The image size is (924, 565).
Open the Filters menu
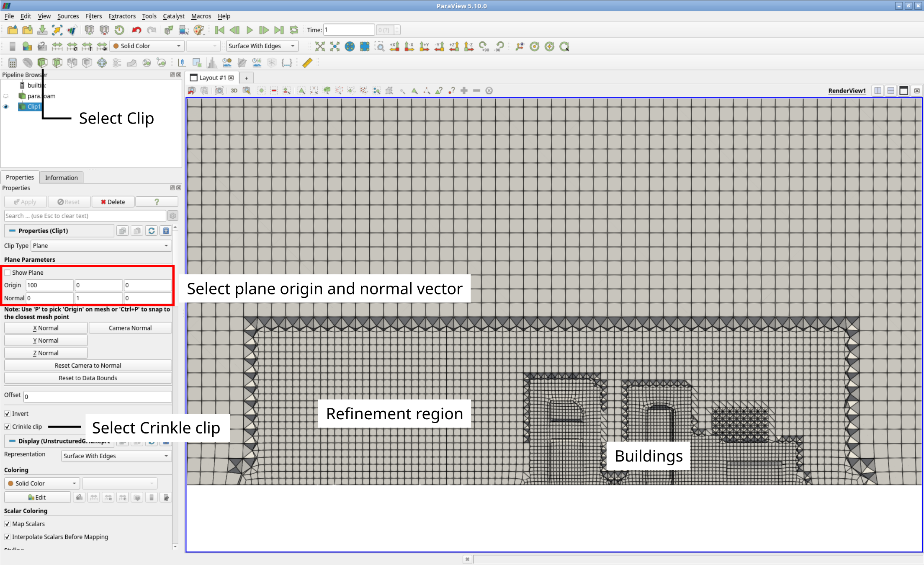[x=93, y=16]
